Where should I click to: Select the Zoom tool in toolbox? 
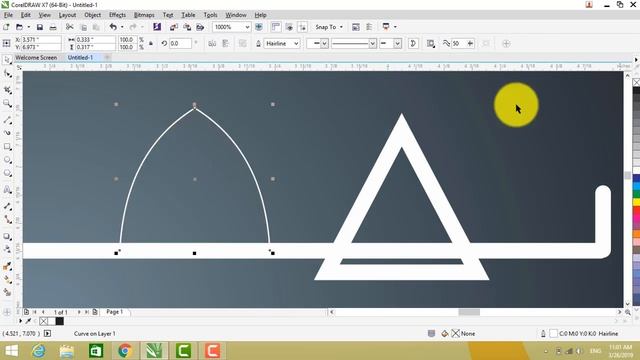pyautogui.click(x=7, y=104)
